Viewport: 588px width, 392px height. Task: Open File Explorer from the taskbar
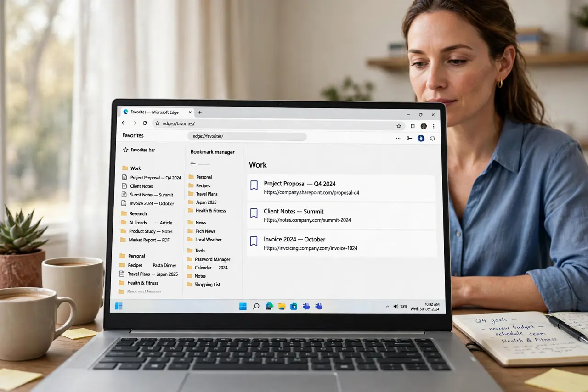pos(282,306)
